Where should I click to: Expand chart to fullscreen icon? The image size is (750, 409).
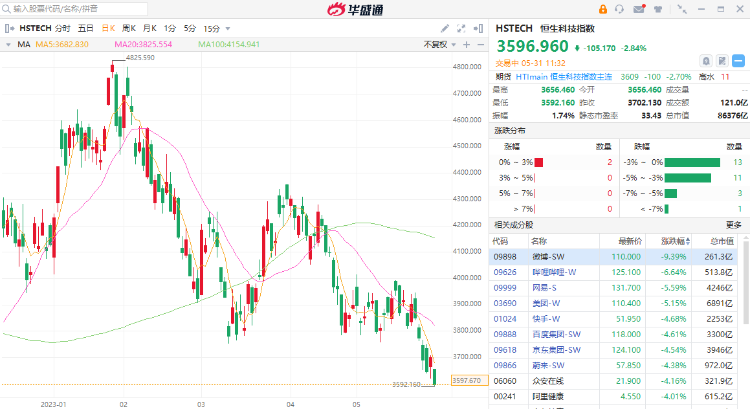point(461,29)
